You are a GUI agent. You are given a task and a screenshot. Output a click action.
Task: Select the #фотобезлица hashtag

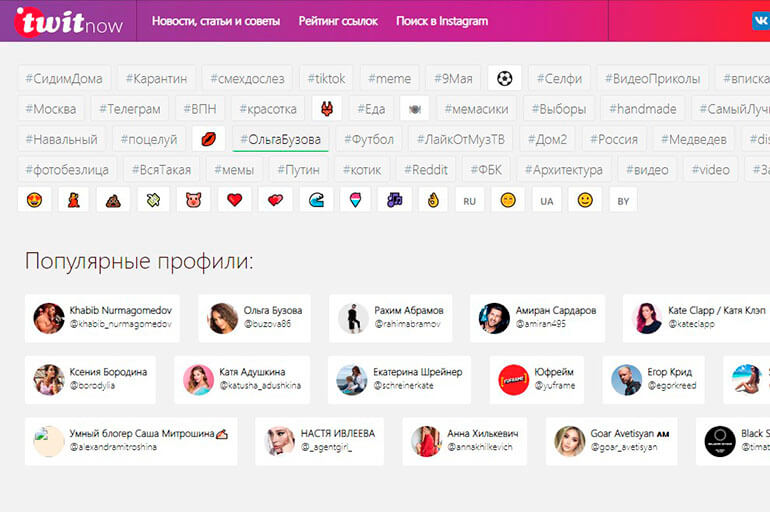[x=67, y=170]
